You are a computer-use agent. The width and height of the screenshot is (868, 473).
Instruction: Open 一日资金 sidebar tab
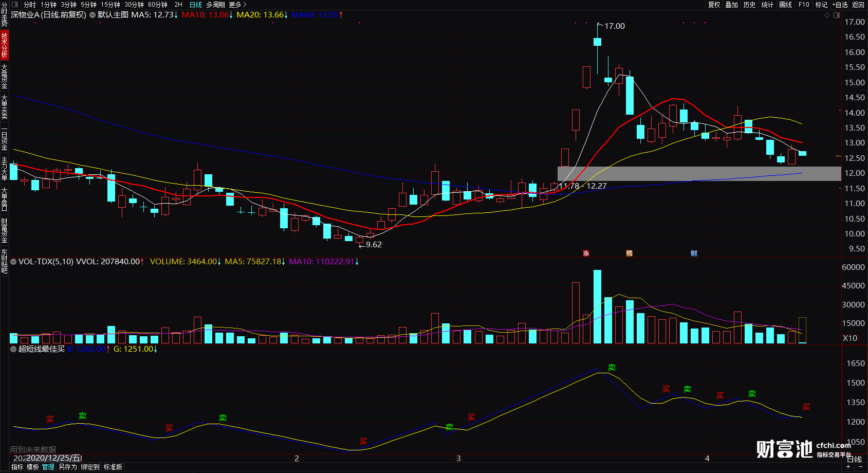pyautogui.click(x=4, y=138)
